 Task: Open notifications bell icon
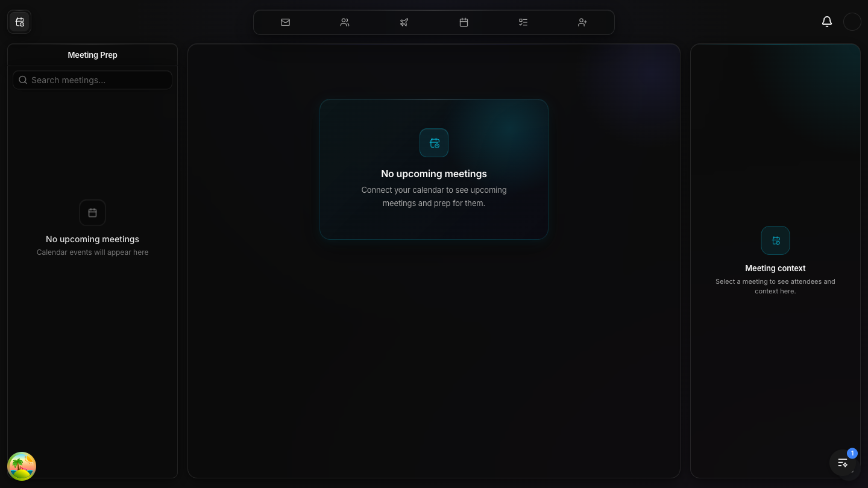[x=827, y=22]
